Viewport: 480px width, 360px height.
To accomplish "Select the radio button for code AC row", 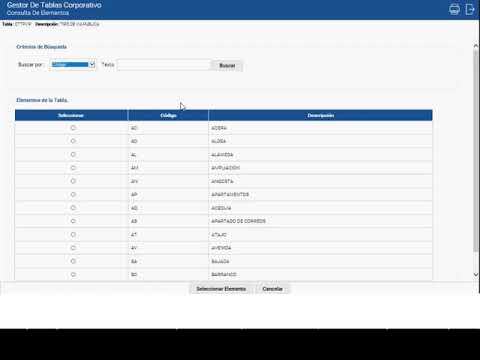I will pos(73,128).
